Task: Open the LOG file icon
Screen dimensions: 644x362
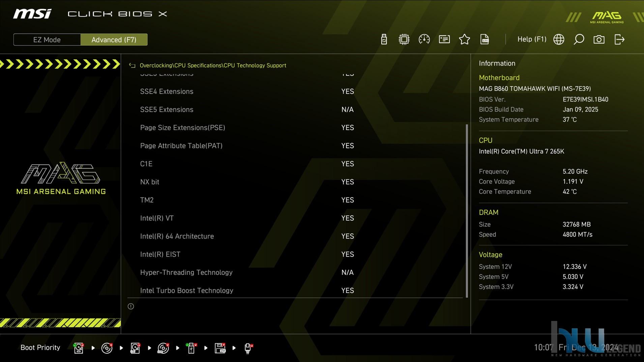Action: click(x=485, y=39)
